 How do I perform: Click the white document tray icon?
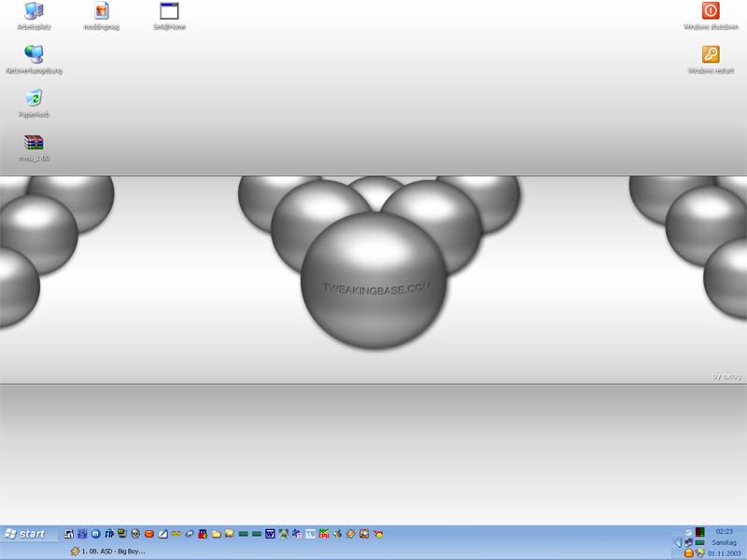pos(688,533)
